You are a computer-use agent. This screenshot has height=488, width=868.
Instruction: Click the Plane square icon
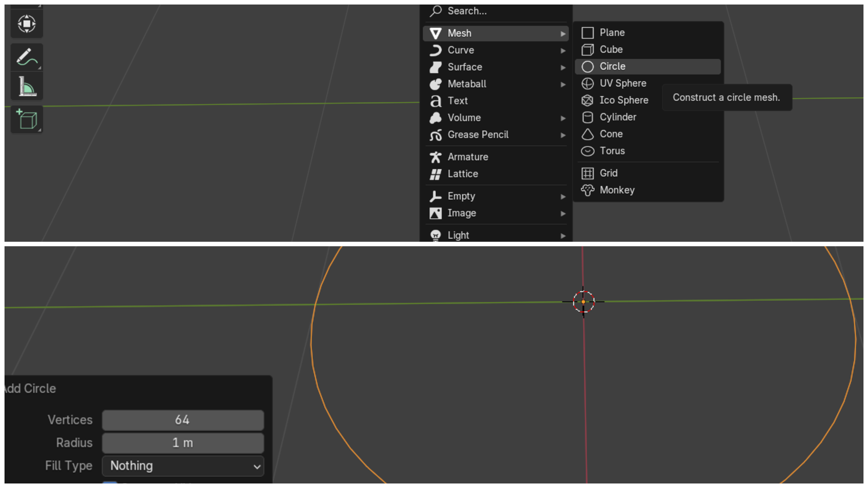(x=588, y=33)
